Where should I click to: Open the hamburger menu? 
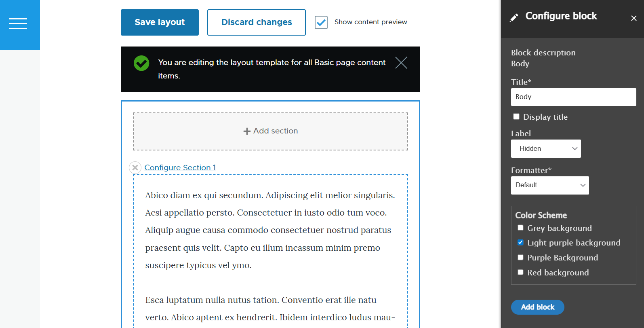18,23
